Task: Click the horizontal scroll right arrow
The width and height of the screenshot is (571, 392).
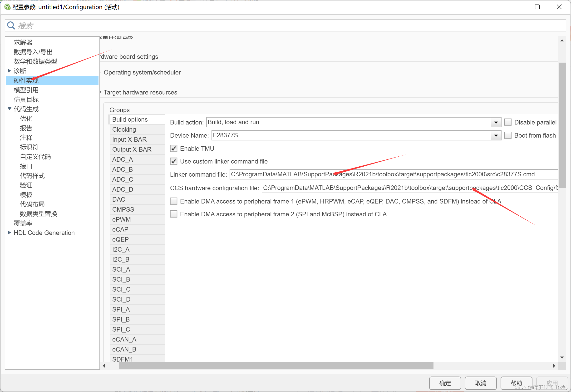Action: point(554,366)
